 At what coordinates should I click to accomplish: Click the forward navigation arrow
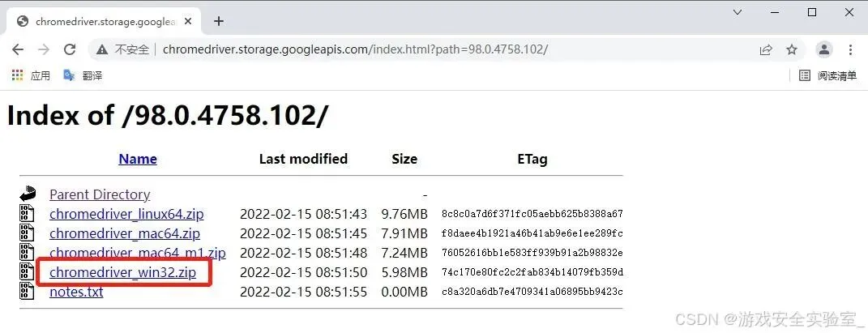[44, 49]
